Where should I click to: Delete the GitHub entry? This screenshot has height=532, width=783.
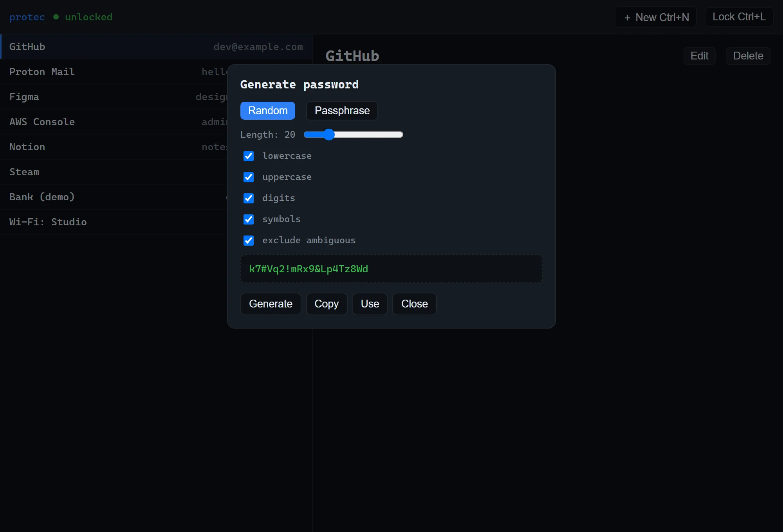coord(748,56)
